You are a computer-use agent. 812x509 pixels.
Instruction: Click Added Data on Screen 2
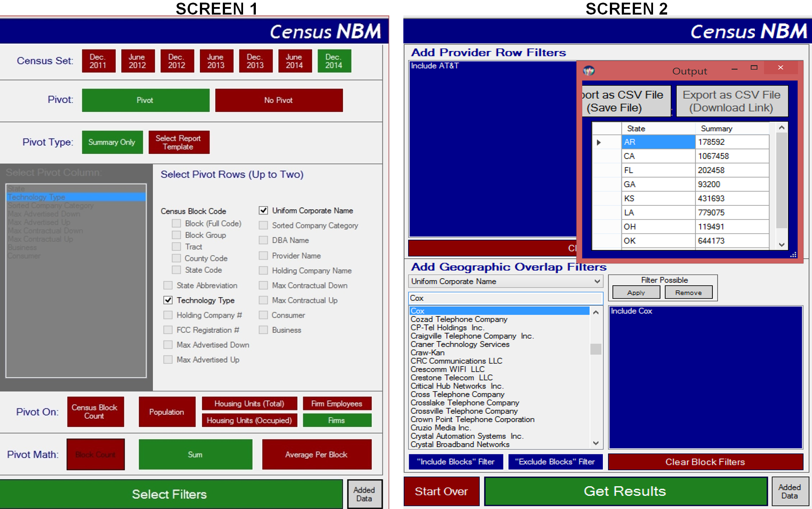[x=790, y=491]
